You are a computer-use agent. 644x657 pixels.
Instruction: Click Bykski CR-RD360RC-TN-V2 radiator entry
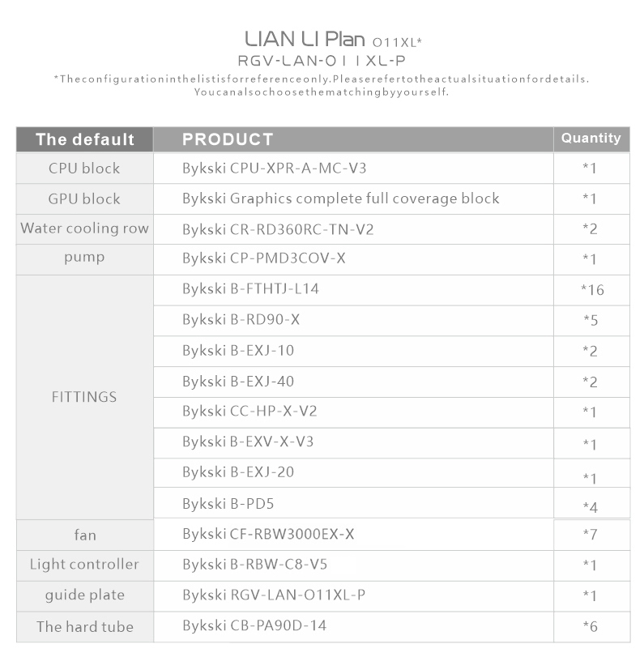coord(278,229)
